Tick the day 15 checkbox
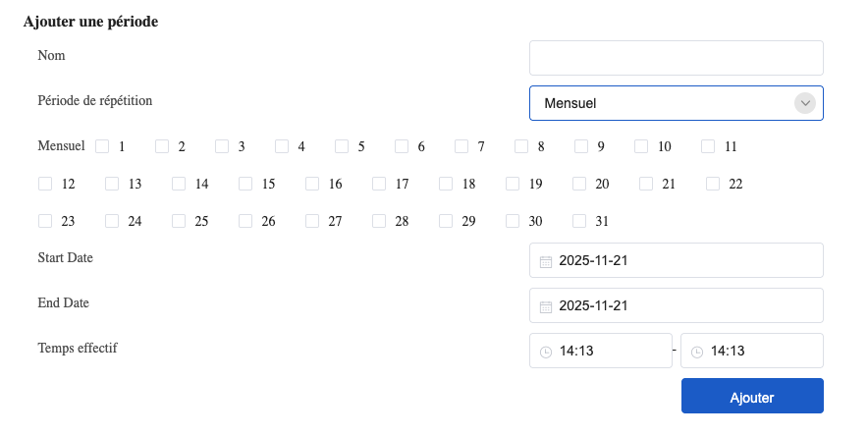 click(x=245, y=184)
